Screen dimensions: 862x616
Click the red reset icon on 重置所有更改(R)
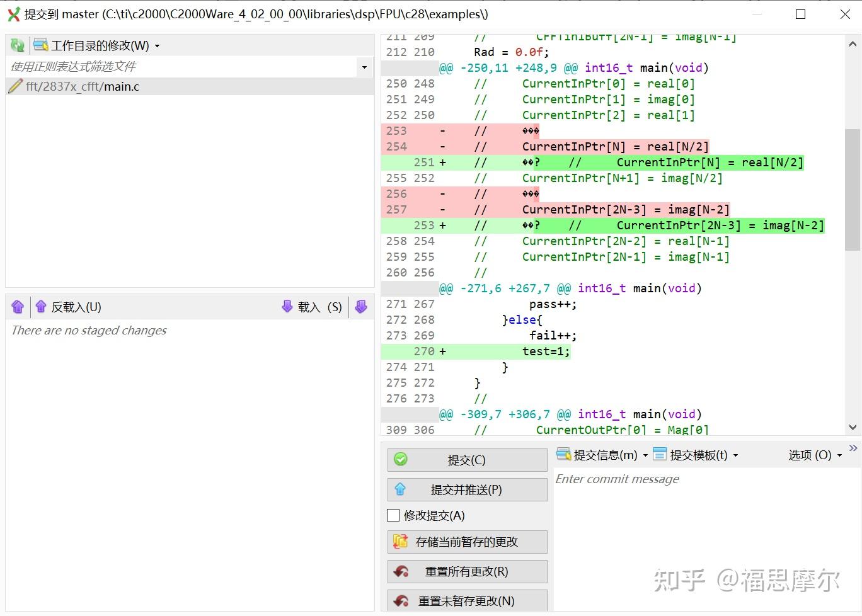pos(401,571)
